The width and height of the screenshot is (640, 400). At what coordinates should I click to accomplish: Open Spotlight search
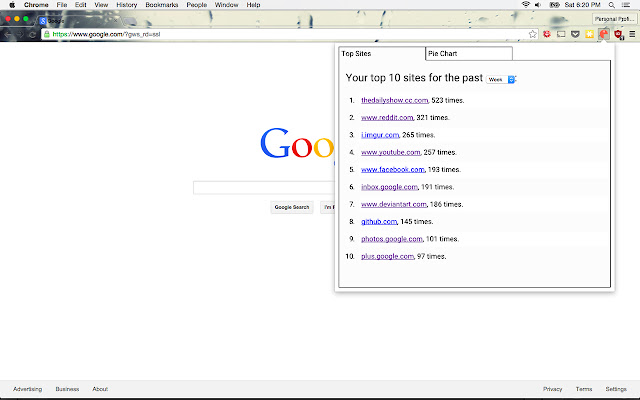point(611,5)
